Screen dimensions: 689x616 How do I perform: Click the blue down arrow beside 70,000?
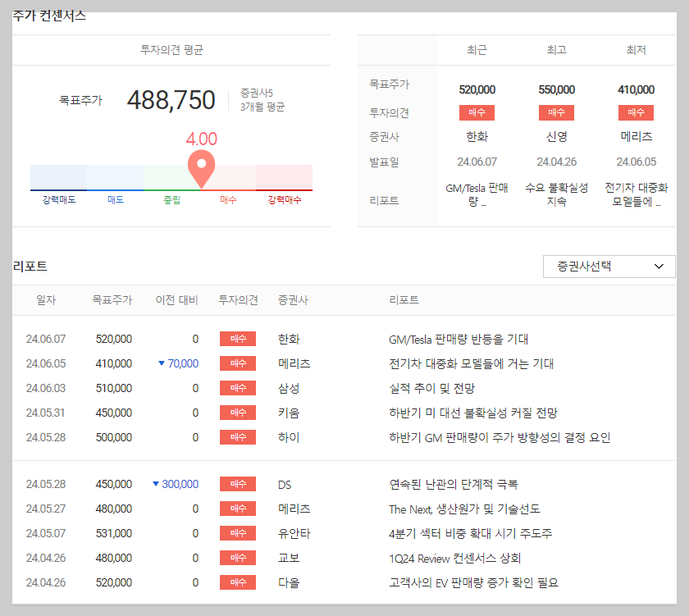pos(162,363)
